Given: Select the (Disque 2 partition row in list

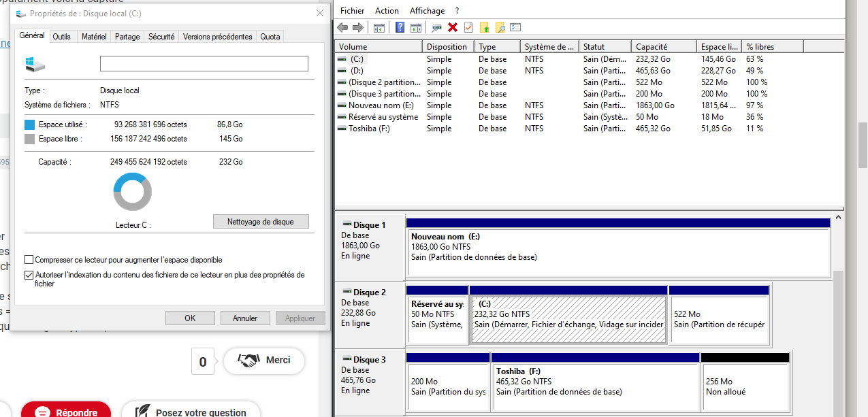Looking at the screenshot, I should click(589, 82).
